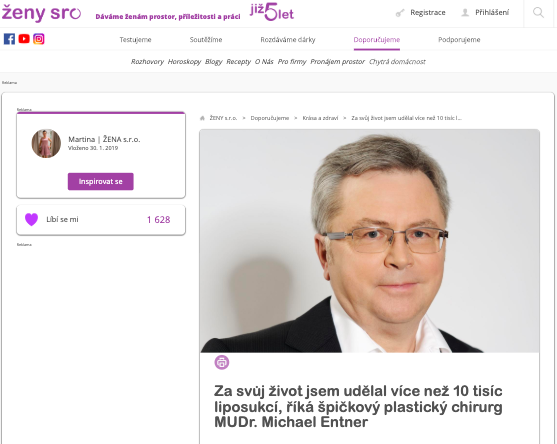This screenshot has height=444, width=557.
Task: Select the Testujeme menu item
Action: tap(135, 39)
